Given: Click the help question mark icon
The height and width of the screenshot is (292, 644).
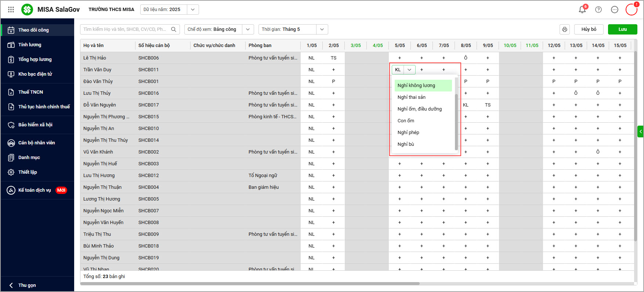Looking at the screenshot, I should tap(598, 10).
